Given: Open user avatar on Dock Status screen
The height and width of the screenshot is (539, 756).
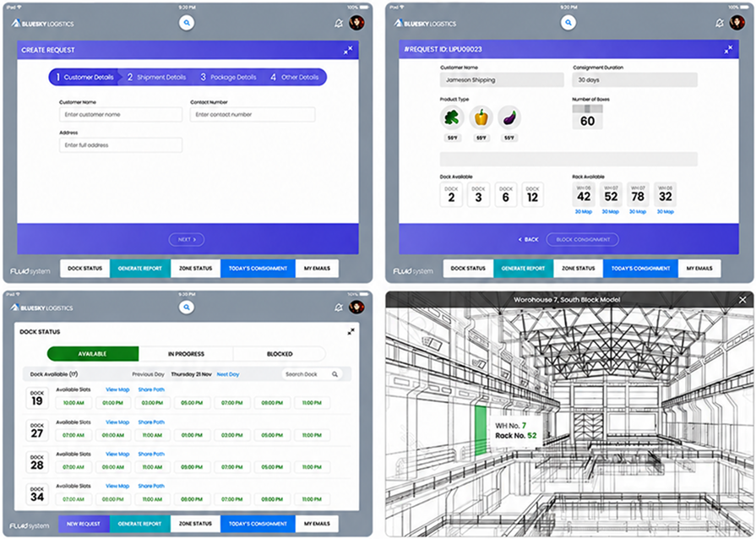Looking at the screenshot, I should click(356, 307).
